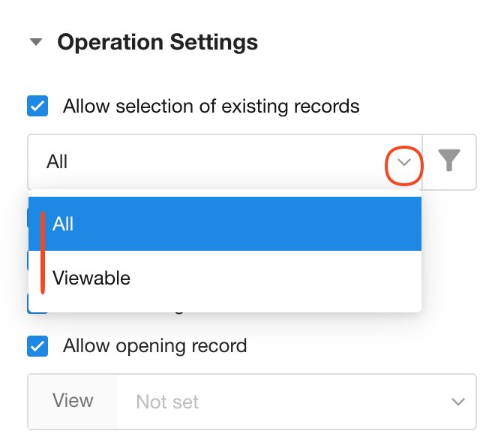Screen dimensions: 504x446
Task: Uncheck Allow selection of existing records checkbox
Action: (x=37, y=106)
